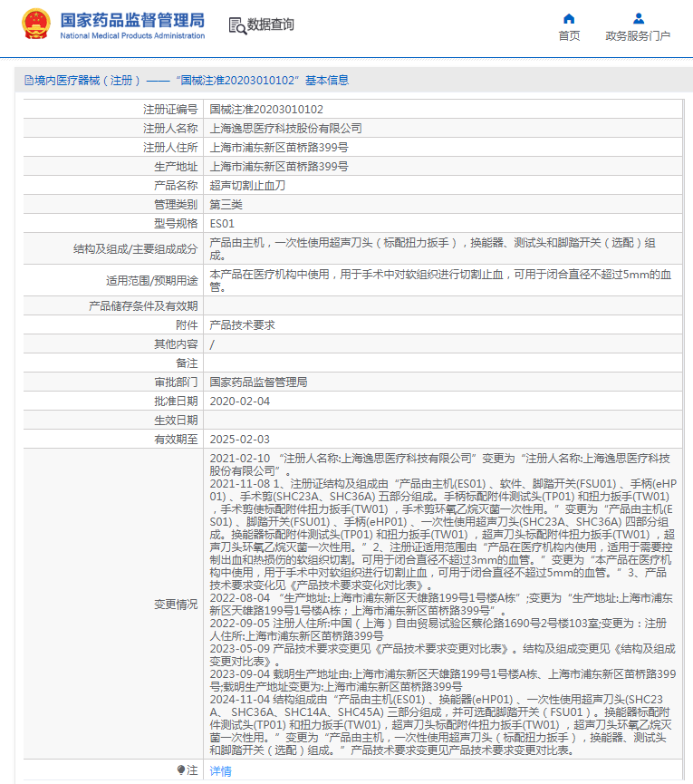Viewport: 693px width, 784px height.
Task: Open 详情 link in the 注 row
Action: [x=220, y=771]
